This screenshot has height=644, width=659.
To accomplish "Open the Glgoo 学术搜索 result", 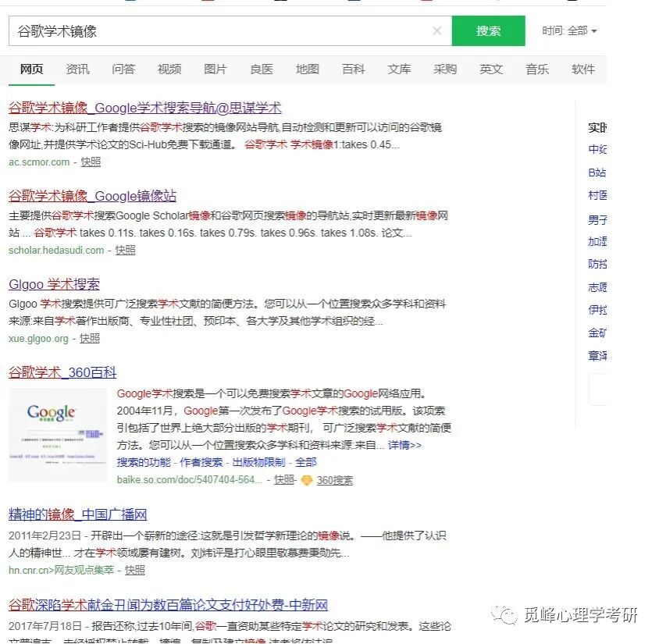I will point(54,284).
